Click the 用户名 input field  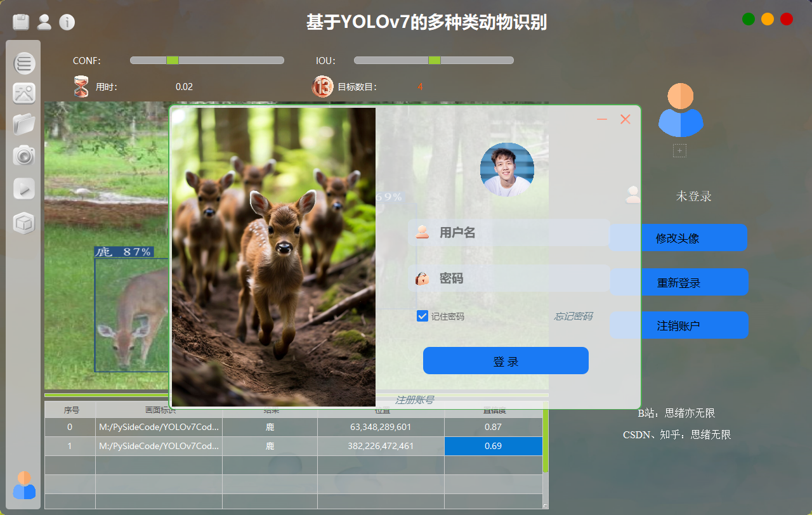tap(509, 232)
